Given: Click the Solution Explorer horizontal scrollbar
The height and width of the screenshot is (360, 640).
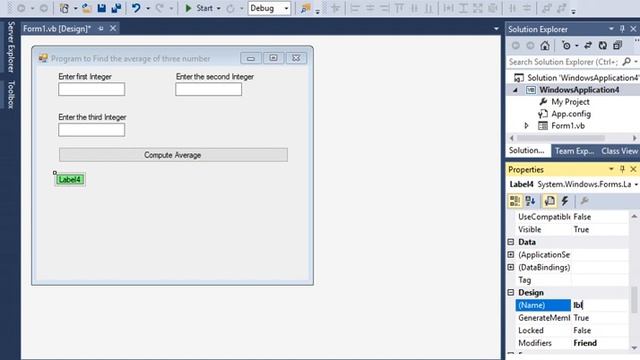Looking at the screenshot, I should coord(560,138).
